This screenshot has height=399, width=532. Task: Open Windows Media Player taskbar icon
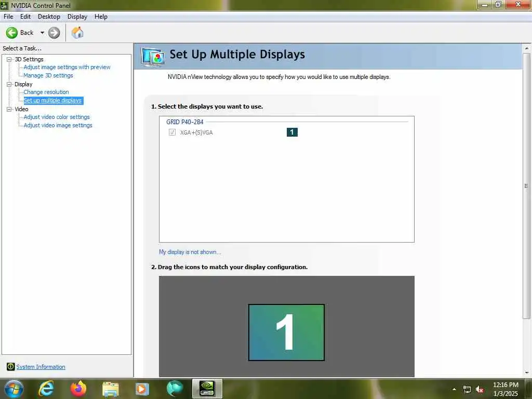pyautogui.click(x=142, y=389)
